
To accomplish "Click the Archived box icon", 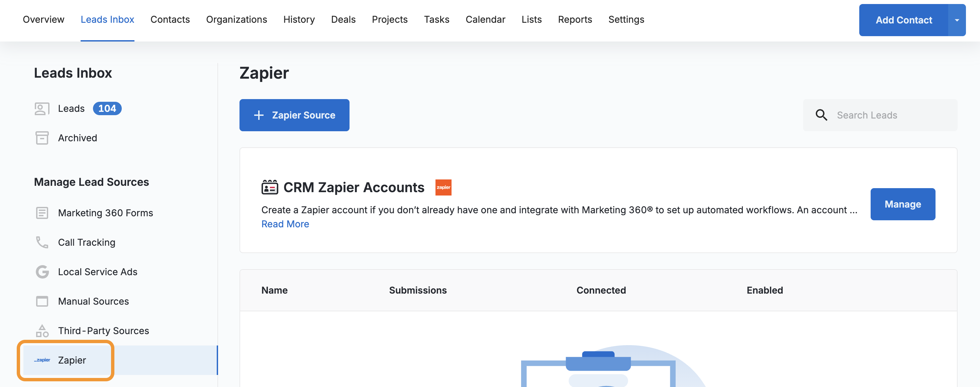I will tap(42, 138).
